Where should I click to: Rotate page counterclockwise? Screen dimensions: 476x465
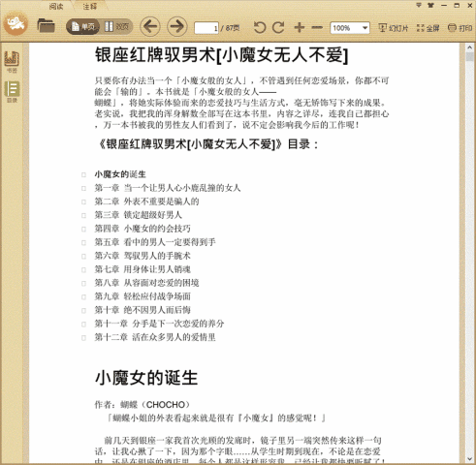259,27
